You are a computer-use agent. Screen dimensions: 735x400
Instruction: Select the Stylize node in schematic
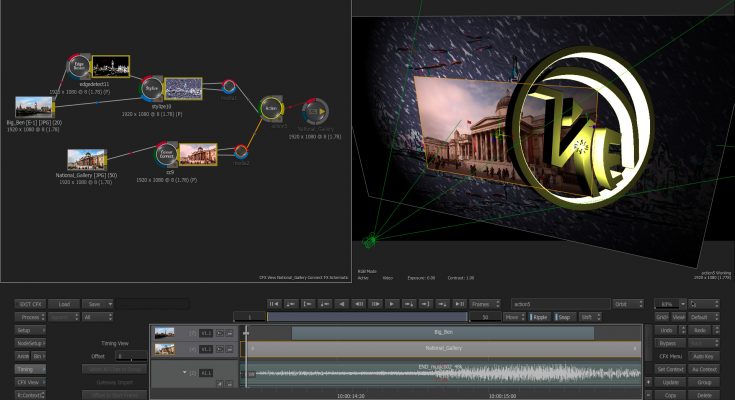(152, 88)
